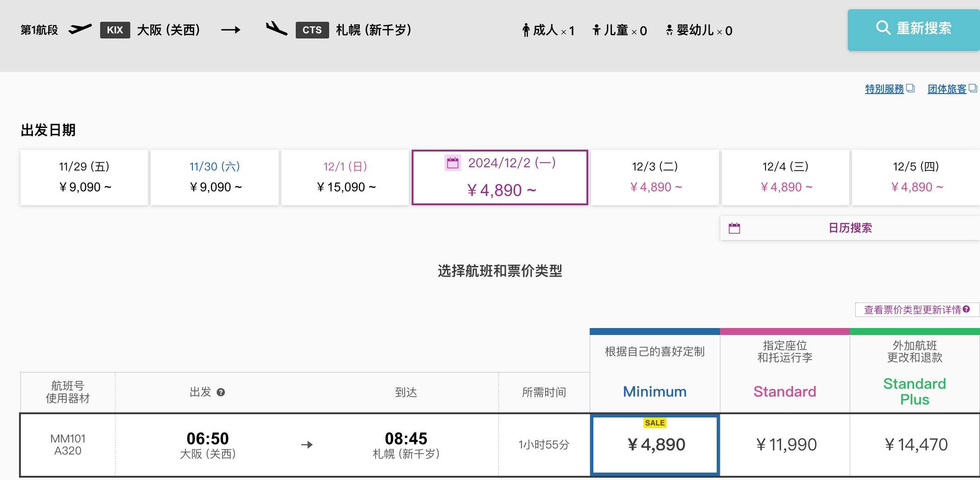Click the 到达 column header
Image resolution: width=980 pixels, height=480 pixels.
[x=406, y=392]
